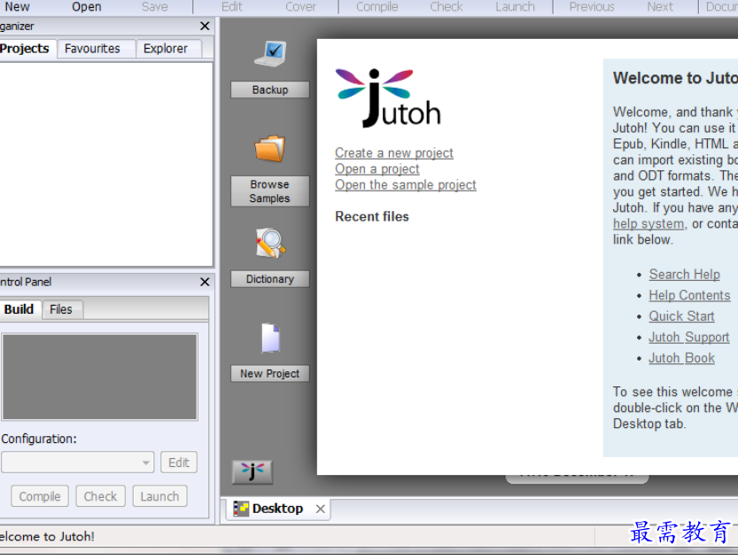Open the Jutoh Support link
Screen dimensions: 738x560
(x=689, y=337)
